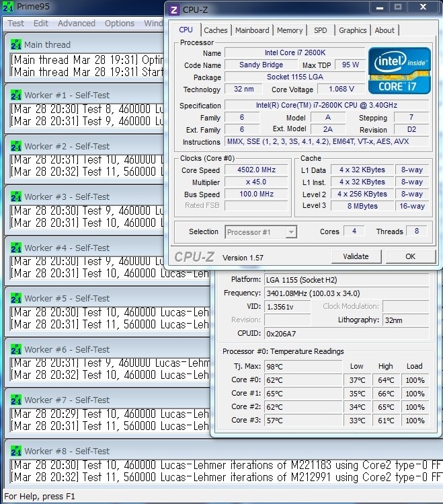Click the Worker #1 Test 9 log line
The image size is (443, 504).
click(87, 121)
